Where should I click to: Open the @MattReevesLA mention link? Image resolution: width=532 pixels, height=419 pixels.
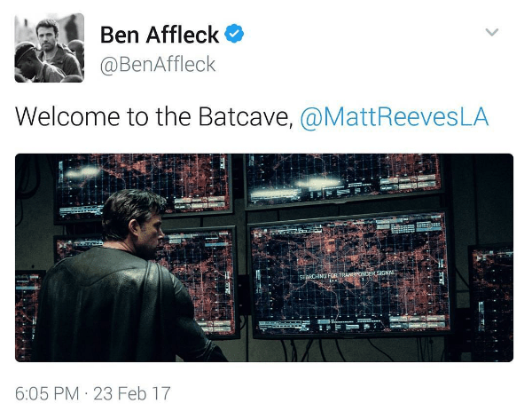395,117
